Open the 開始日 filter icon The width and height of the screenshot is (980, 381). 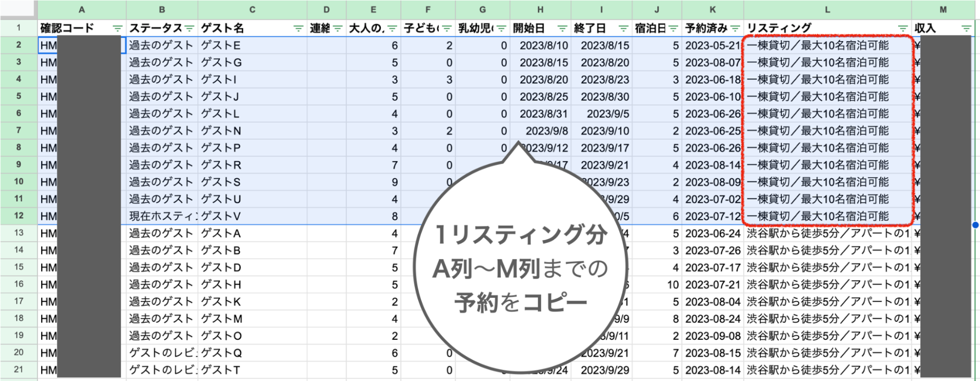562,28
